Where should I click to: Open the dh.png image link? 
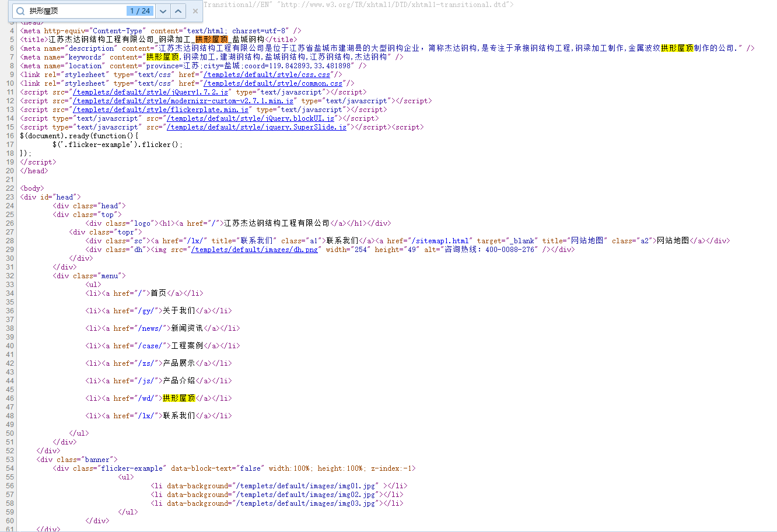click(254, 250)
